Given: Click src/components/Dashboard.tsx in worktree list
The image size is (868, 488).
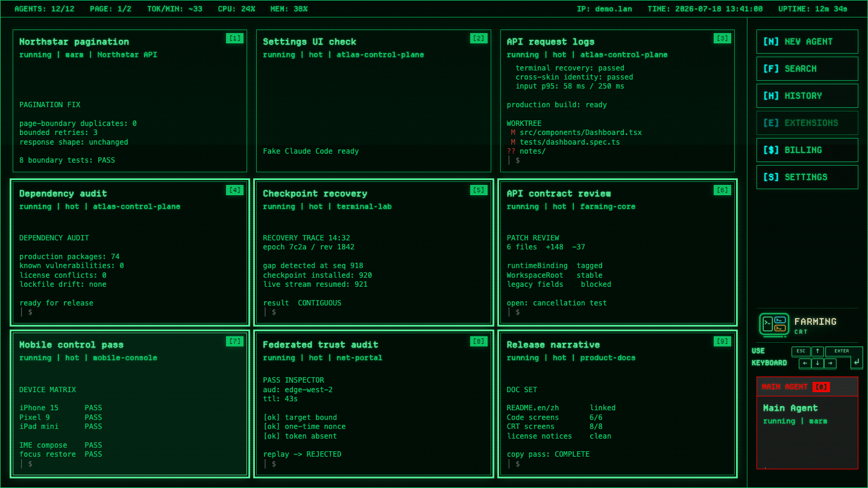Looking at the screenshot, I should click(580, 133).
